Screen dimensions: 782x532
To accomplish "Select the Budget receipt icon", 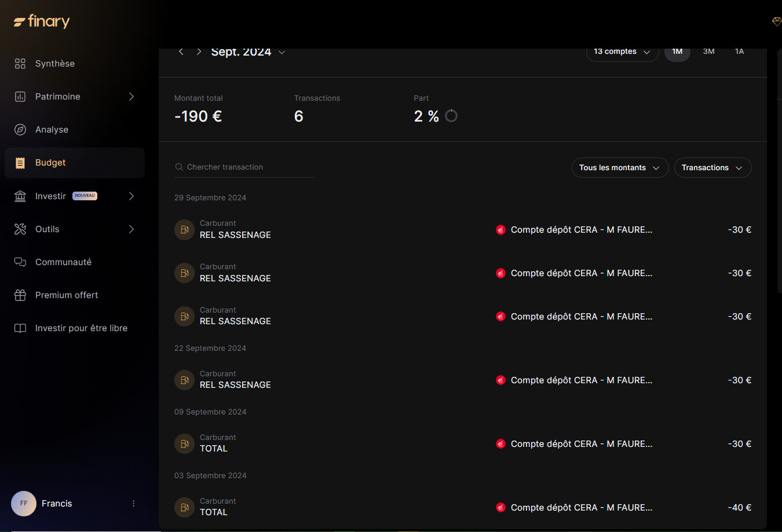I will coord(20,163).
